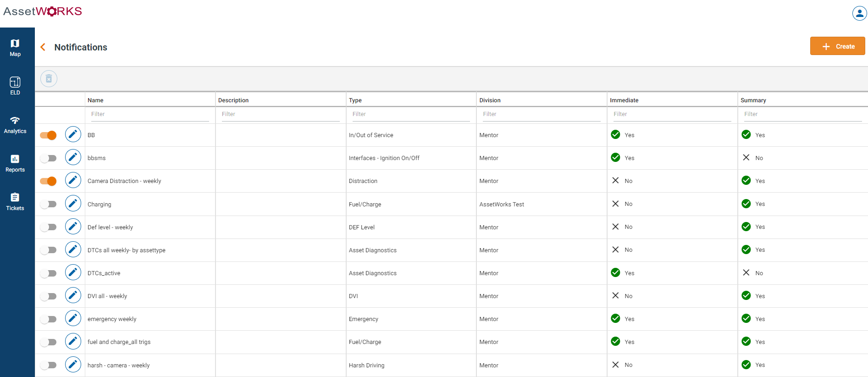
Task: Enable the DTCs_active notification toggle
Action: click(x=48, y=273)
